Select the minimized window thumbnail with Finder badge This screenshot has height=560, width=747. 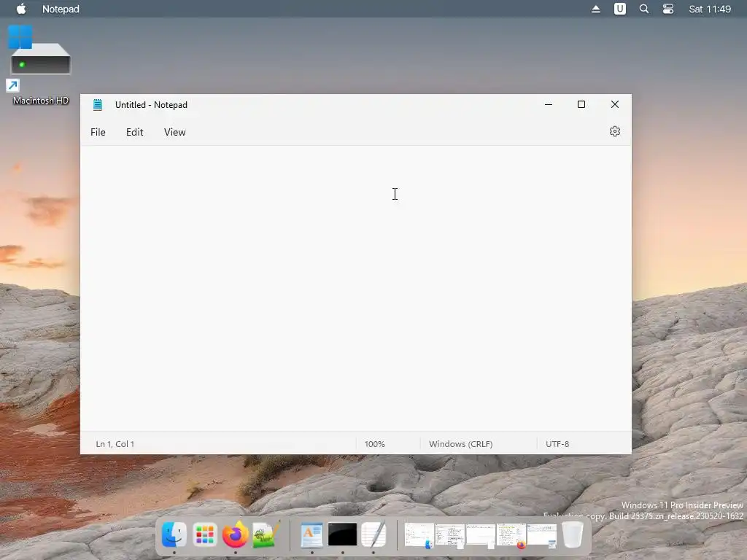click(419, 536)
